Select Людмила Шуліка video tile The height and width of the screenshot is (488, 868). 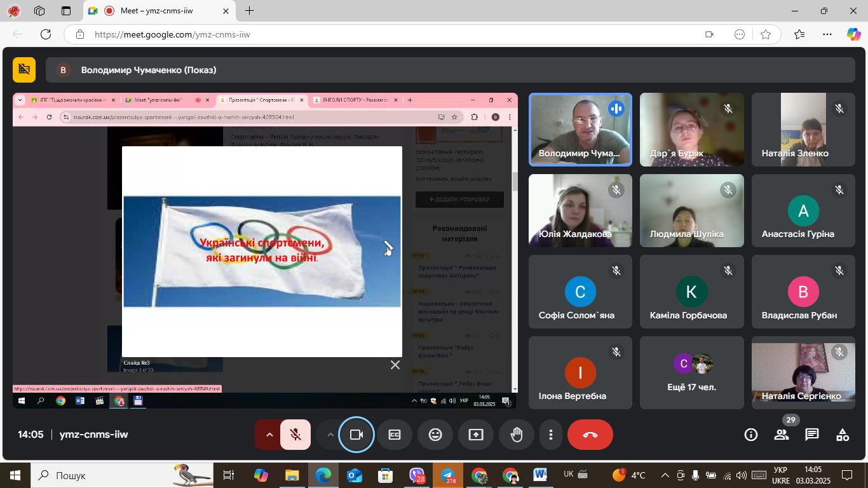(x=691, y=210)
